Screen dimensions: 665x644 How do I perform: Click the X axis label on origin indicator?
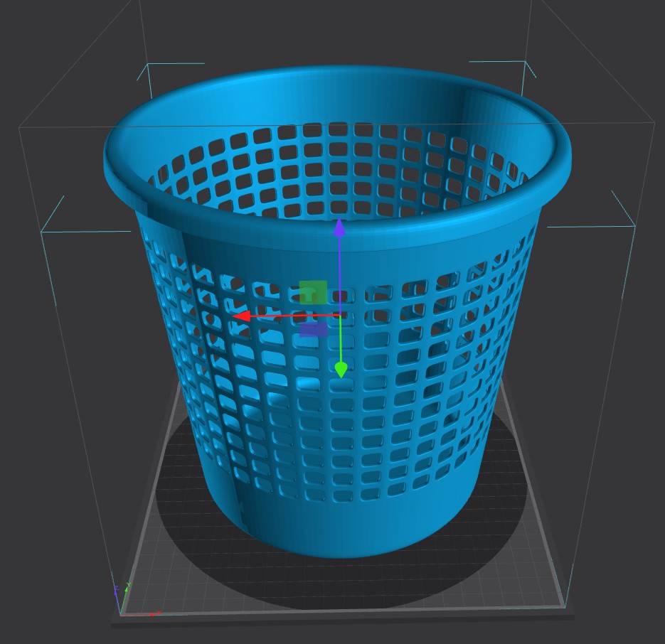tap(159, 612)
